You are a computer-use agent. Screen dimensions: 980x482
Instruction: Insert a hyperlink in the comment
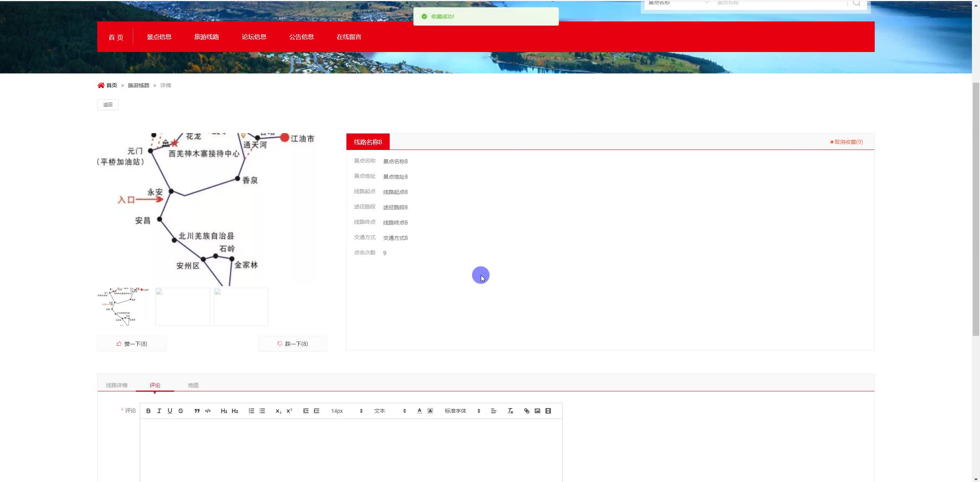click(x=526, y=411)
